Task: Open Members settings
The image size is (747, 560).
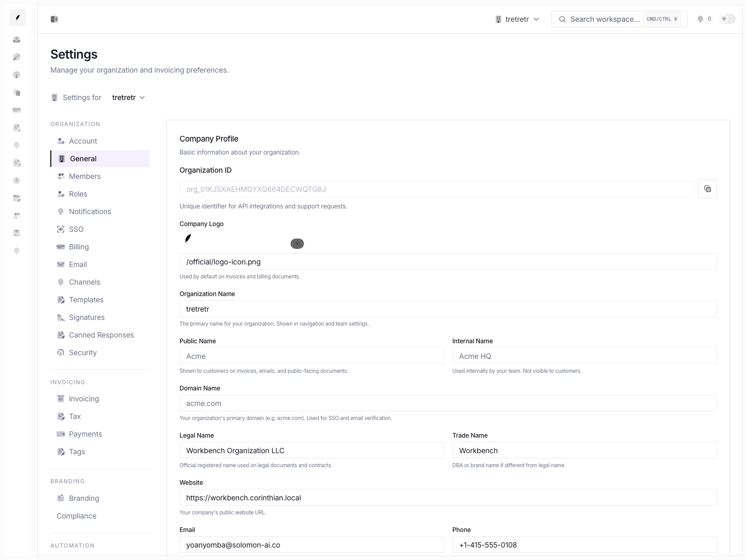Action: click(100, 176)
